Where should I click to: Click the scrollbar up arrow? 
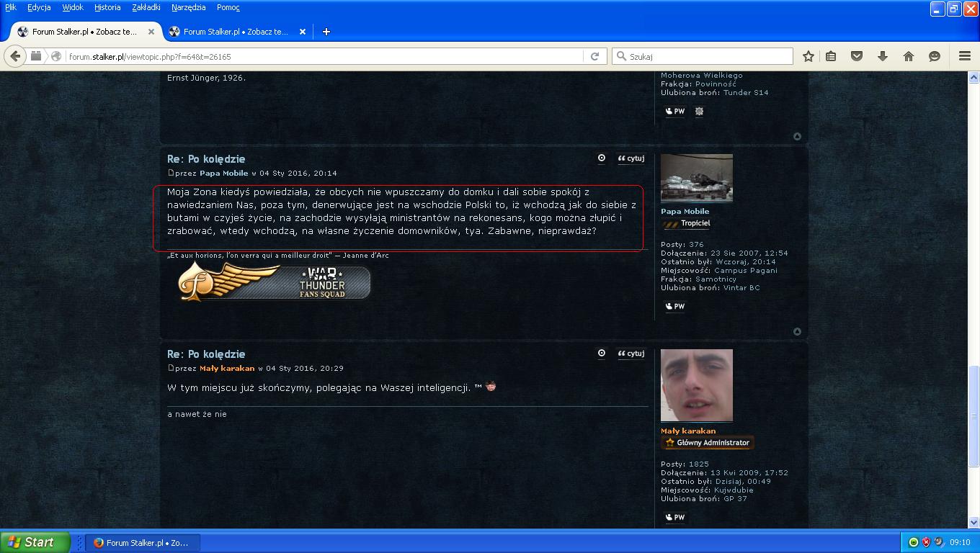point(974,77)
